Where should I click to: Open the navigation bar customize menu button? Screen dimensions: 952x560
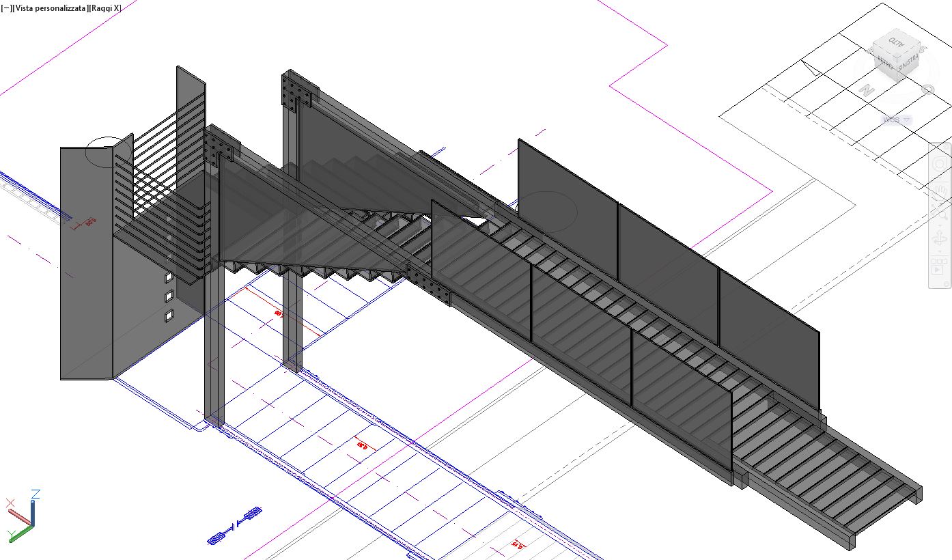coord(947,283)
